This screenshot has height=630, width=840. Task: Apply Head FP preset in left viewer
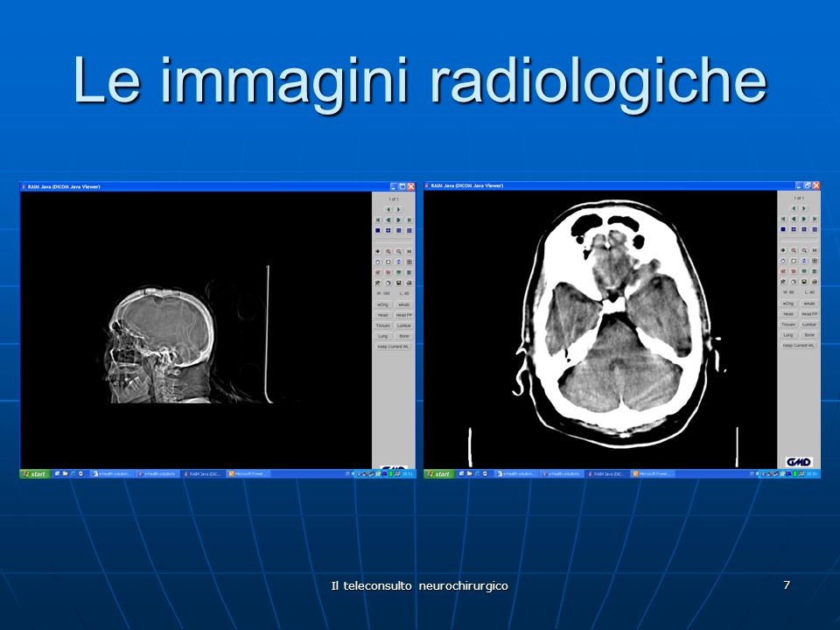tap(404, 315)
